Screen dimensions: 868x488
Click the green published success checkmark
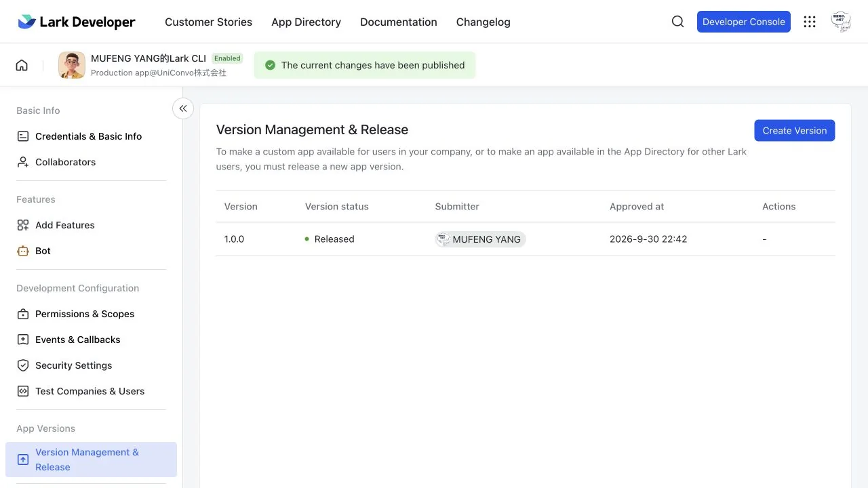click(x=270, y=65)
